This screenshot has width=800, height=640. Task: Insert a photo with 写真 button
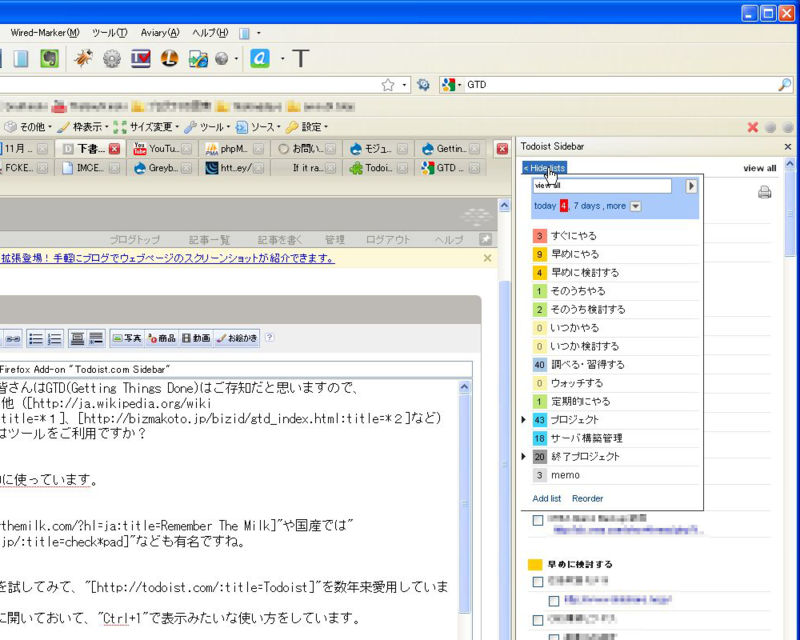tap(127, 338)
